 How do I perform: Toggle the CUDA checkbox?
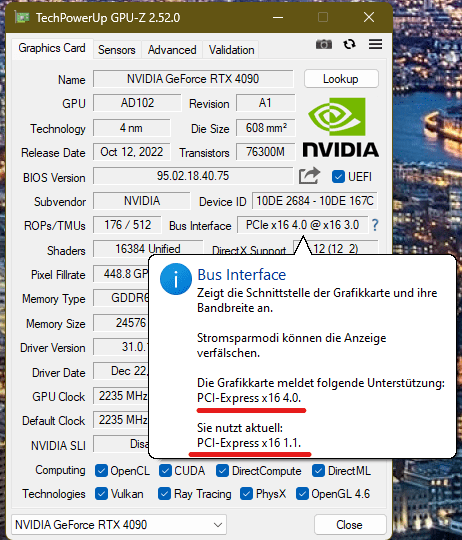tap(165, 471)
